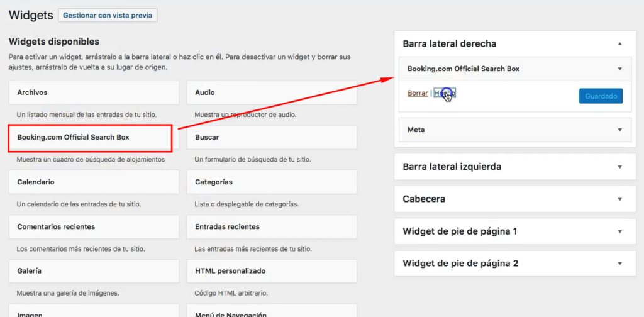Select the Archivos available widget
This screenshot has height=317, width=644.
point(94,92)
